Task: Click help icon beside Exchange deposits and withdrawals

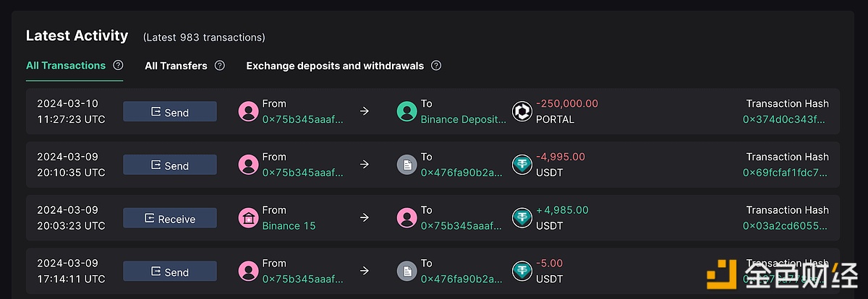Action: (x=436, y=66)
